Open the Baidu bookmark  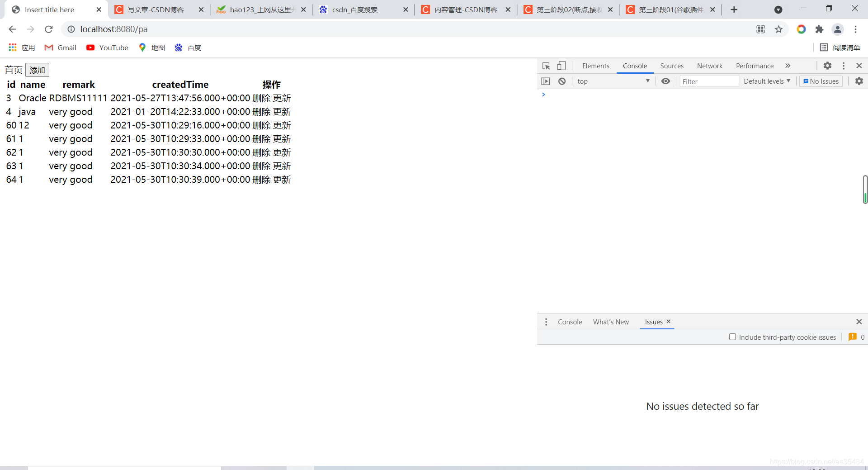[x=188, y=47]
